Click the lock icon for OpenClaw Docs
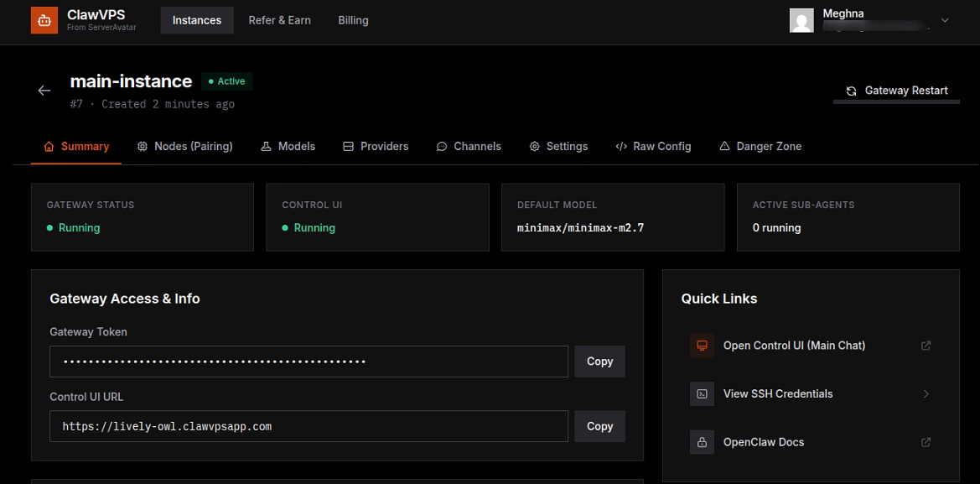This screenshot has width=980, height=484. pos(702,442)
